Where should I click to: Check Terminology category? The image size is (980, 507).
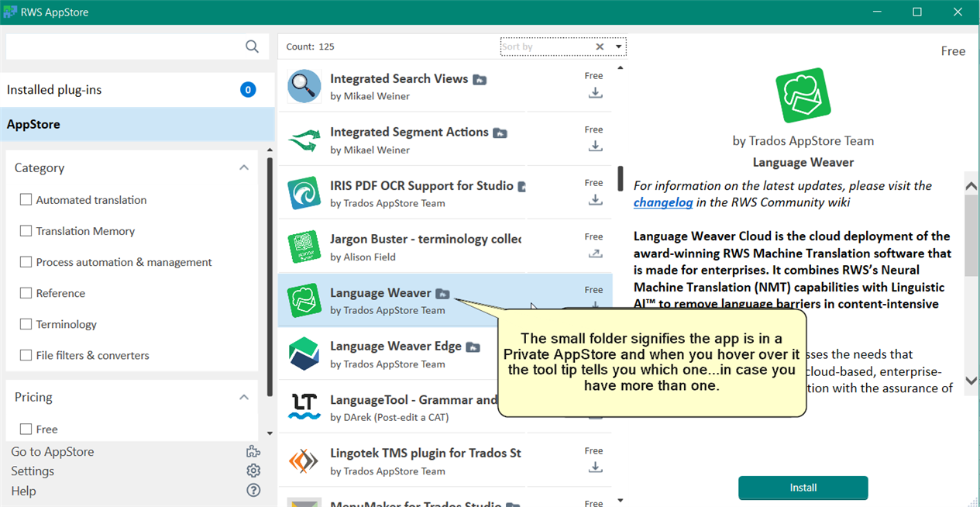pyautogui.click(x=26, y=323)
